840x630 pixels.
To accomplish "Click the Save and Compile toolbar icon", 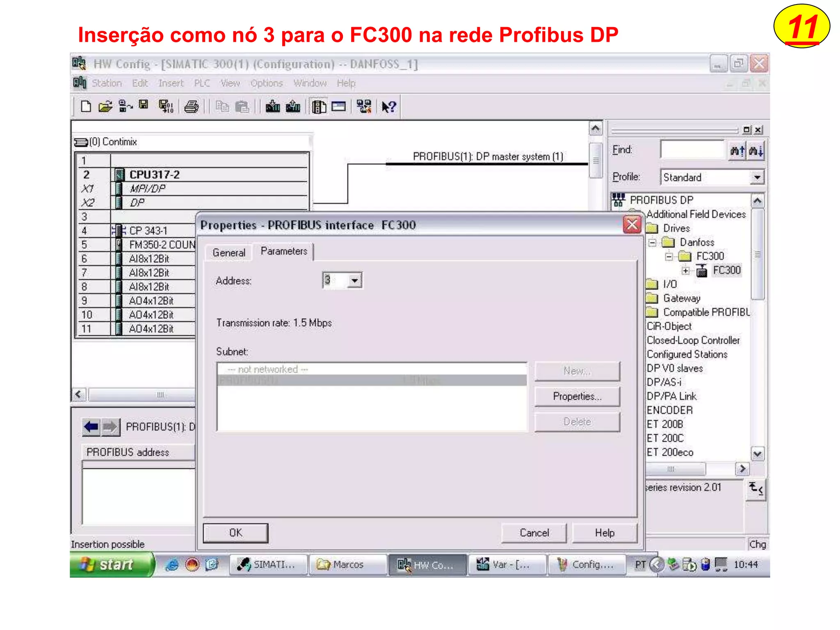I will (166, 107).
